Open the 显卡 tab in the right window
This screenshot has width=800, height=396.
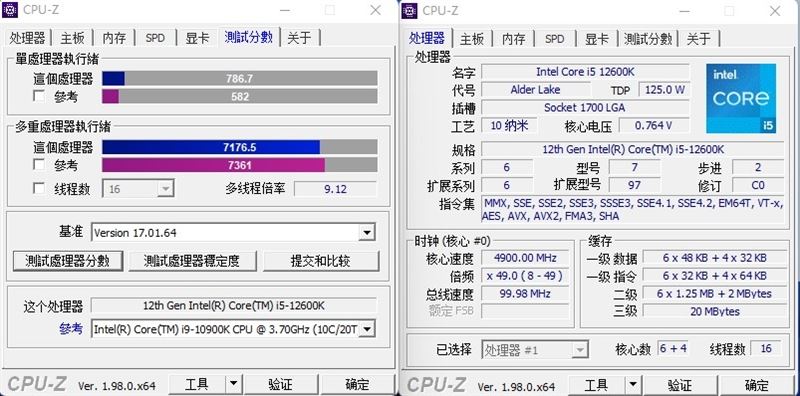click(597, 38)
